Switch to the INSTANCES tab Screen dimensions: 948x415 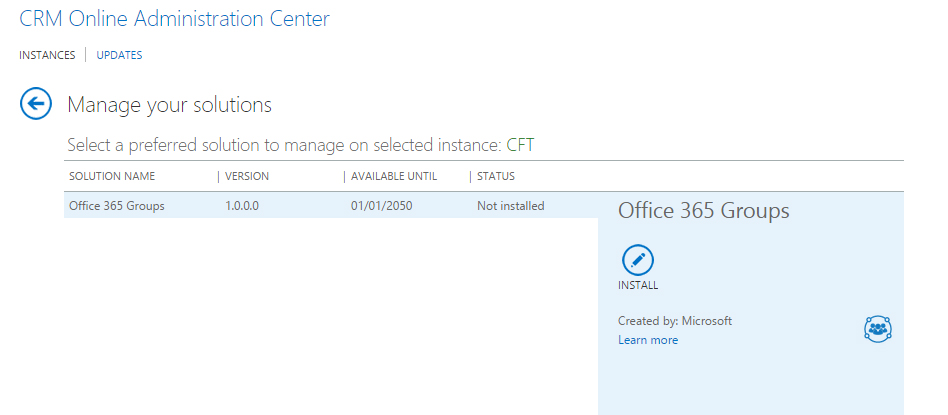tap(47, 55)
